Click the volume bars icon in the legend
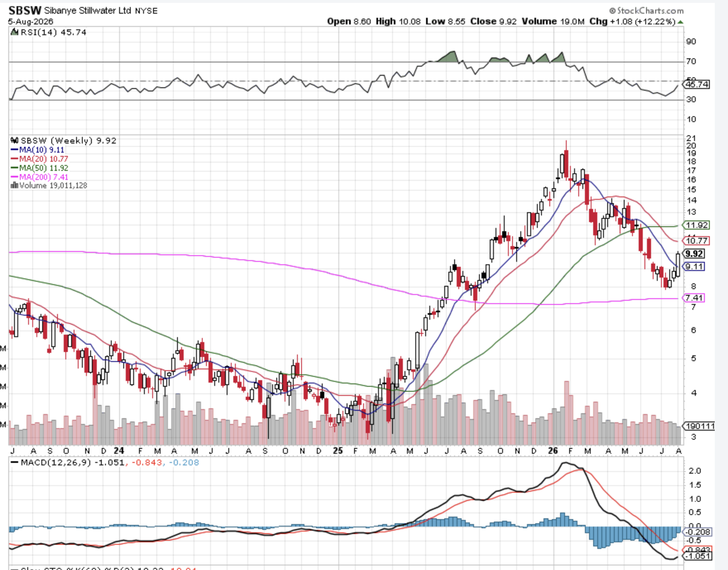The width and height of the screenshot is (728, 570). pos(14,186)
